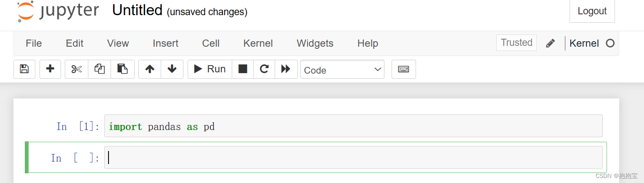Restart the kernel with circular arrow

click(x=264, y=69)
